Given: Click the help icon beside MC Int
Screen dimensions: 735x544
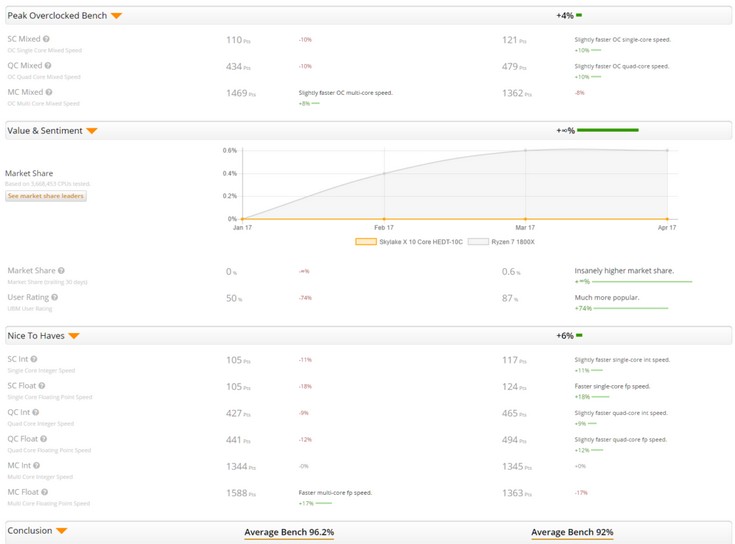Looking at the screenshot, I should (x=37, y=464).
